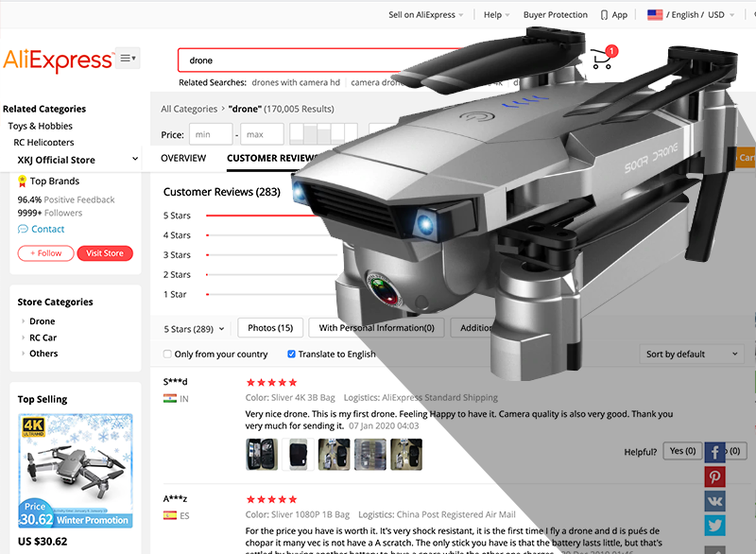Expand the Drone store category
Image resolution: width=756 pixels, height=554 pixels.
coord(42,321)
